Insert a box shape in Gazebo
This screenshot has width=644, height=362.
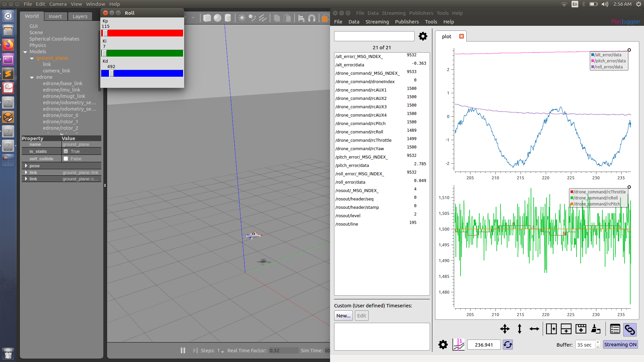(x=207, y=18)
